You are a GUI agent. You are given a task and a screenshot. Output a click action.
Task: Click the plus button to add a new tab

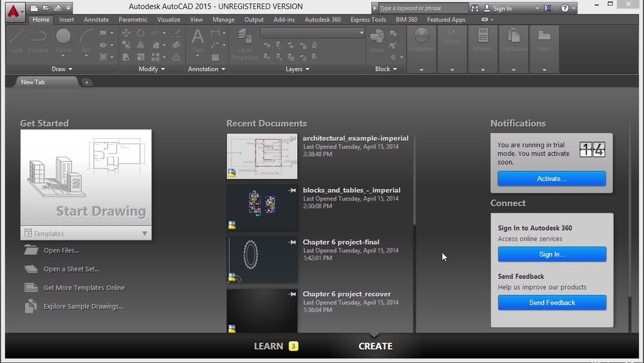(86, 82)
